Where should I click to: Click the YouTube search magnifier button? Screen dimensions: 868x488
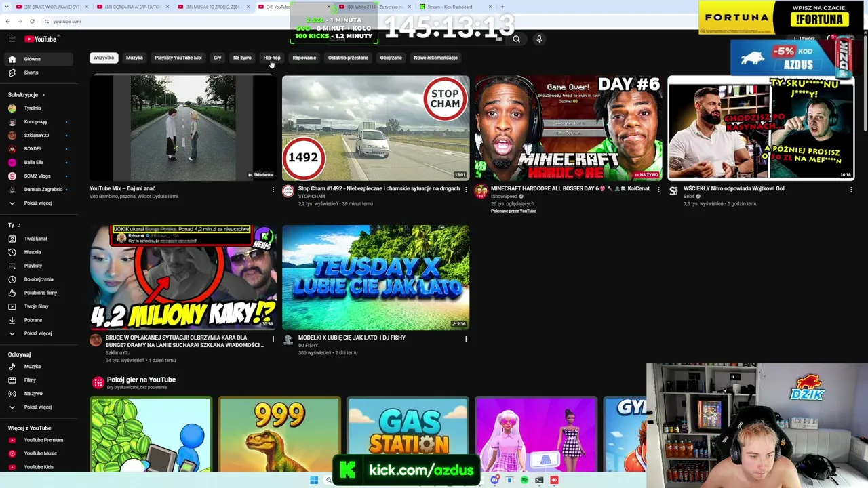[516, 39]
